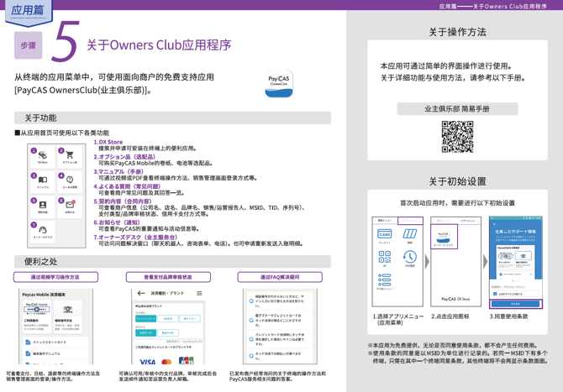Image resolution: width=563 pixels, height=392 pixels.
Task: Tap the DX Store icon
Action: pyautogui.click(x=43, y=156)
